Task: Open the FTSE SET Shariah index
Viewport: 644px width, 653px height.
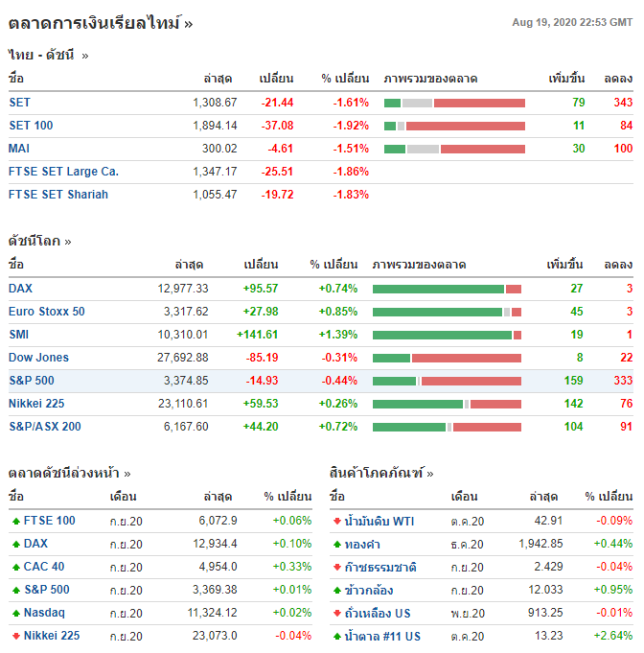Action: (x=58, y=195)
